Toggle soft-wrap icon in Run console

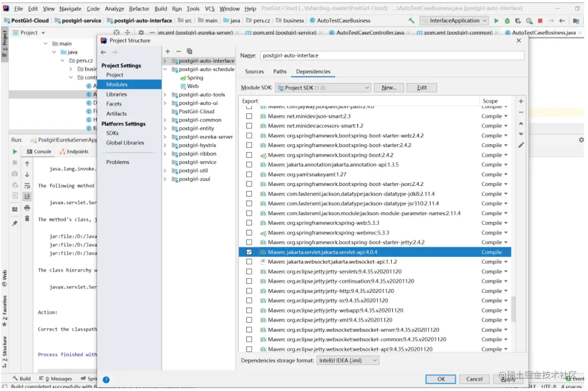[27, 185]
